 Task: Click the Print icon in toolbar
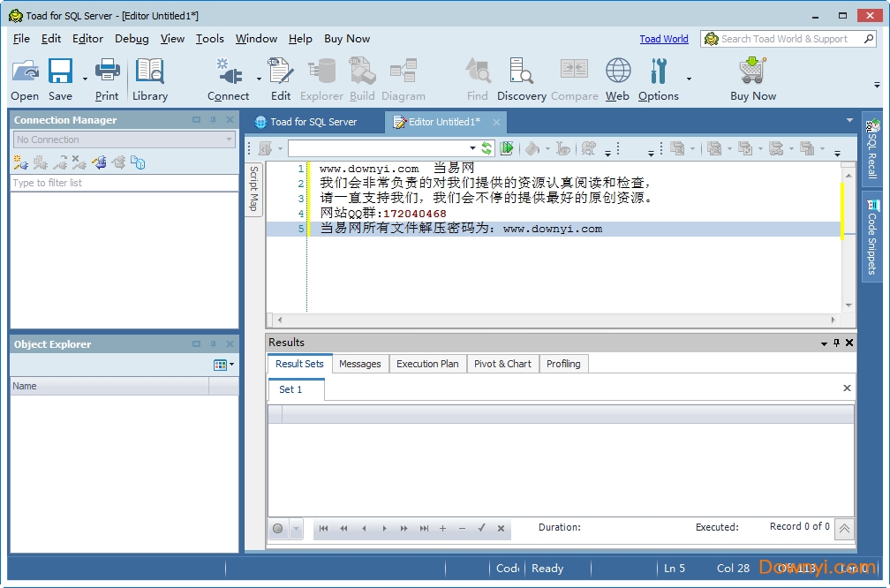click(107, 71)
